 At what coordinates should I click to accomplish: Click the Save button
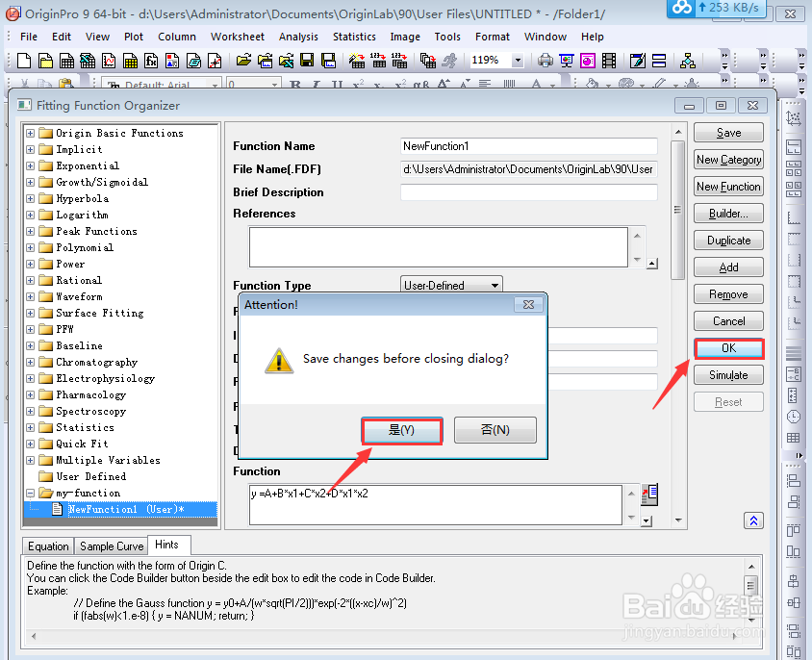point(728,133)
